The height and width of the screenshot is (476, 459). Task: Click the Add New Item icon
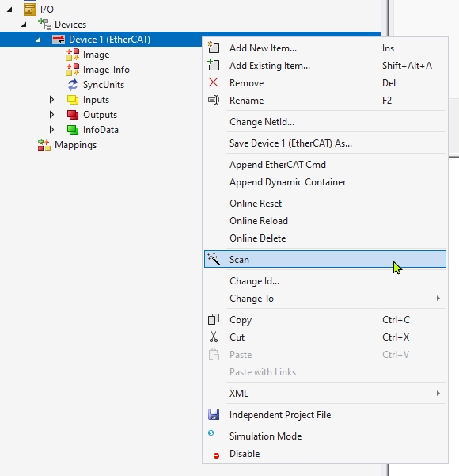pos(214,48)
